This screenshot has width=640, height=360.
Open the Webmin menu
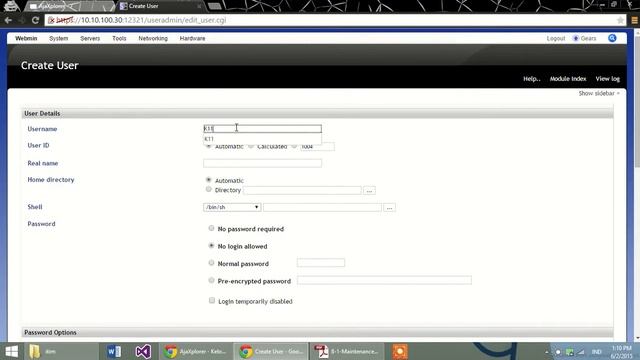26,38
